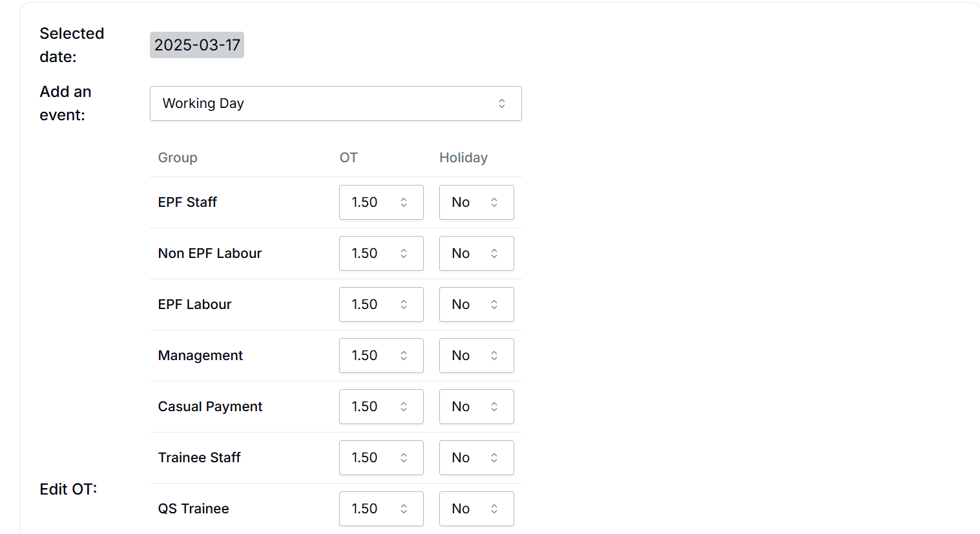Click the OT column header
980x534 pixels.
(349, 158)
